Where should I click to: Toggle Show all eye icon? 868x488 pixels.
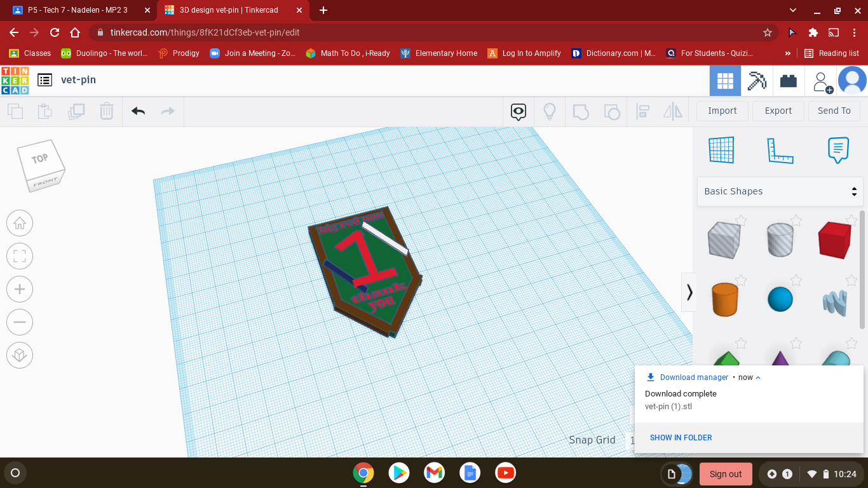point(519,112)
